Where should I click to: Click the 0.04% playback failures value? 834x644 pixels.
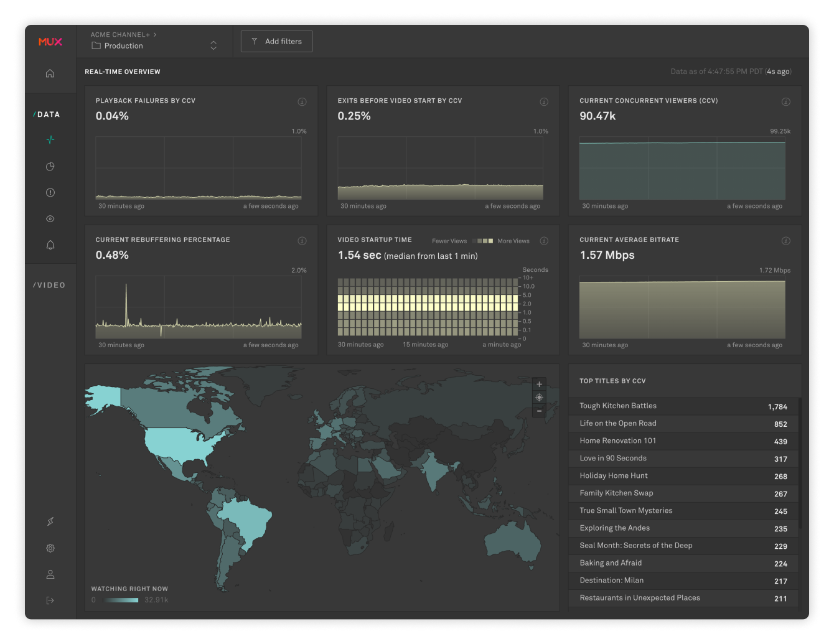coord(112,116)
